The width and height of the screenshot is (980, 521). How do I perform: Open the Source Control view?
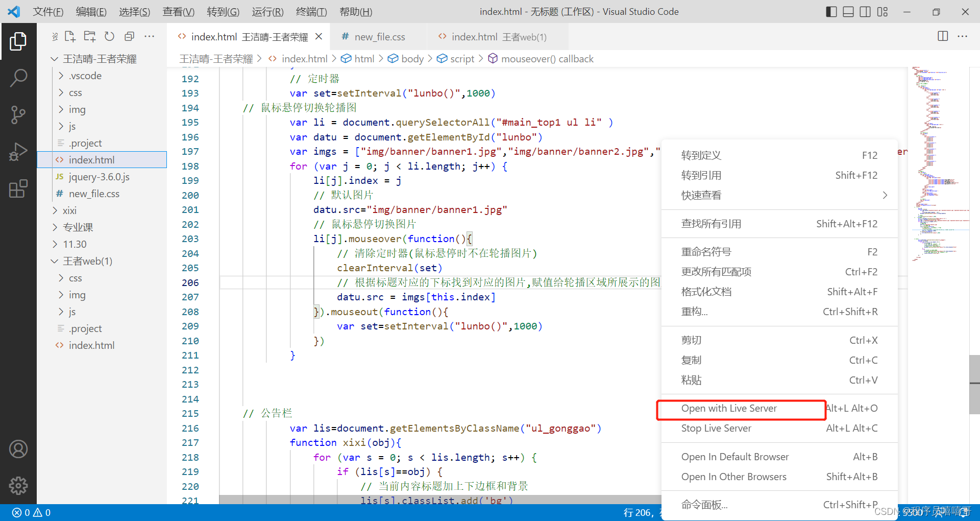(x=18, y=115)
